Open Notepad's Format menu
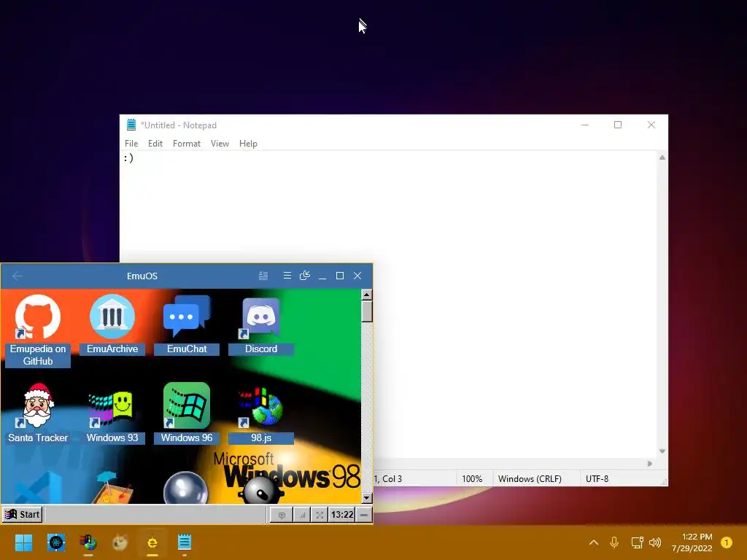The height and width of the screenshot is (560, 747). 187,144
